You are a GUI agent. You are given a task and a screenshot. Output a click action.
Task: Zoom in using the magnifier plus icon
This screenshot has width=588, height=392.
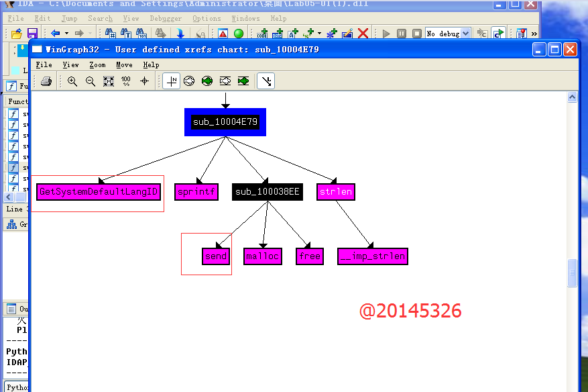point(72,81)
